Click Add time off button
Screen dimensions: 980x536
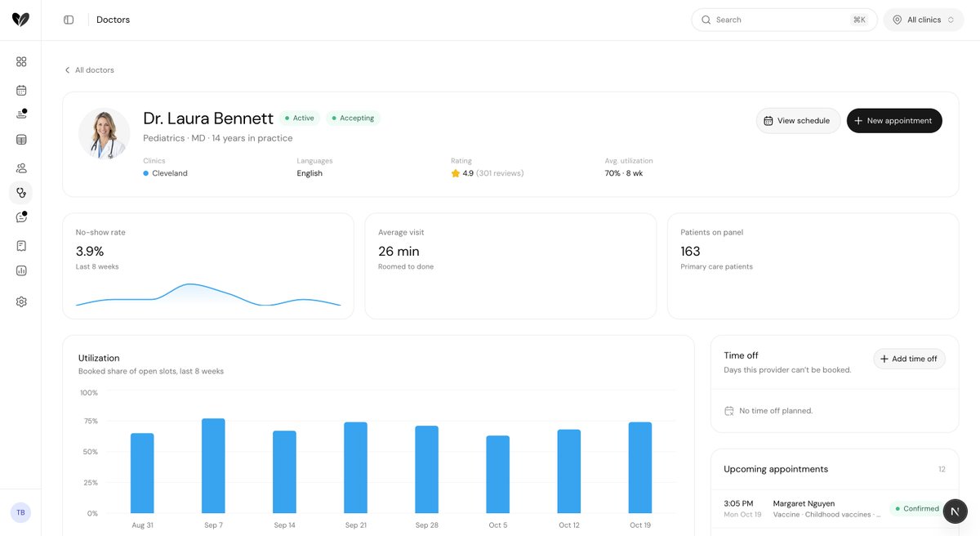pyautogui.click(x=909, y=359)
